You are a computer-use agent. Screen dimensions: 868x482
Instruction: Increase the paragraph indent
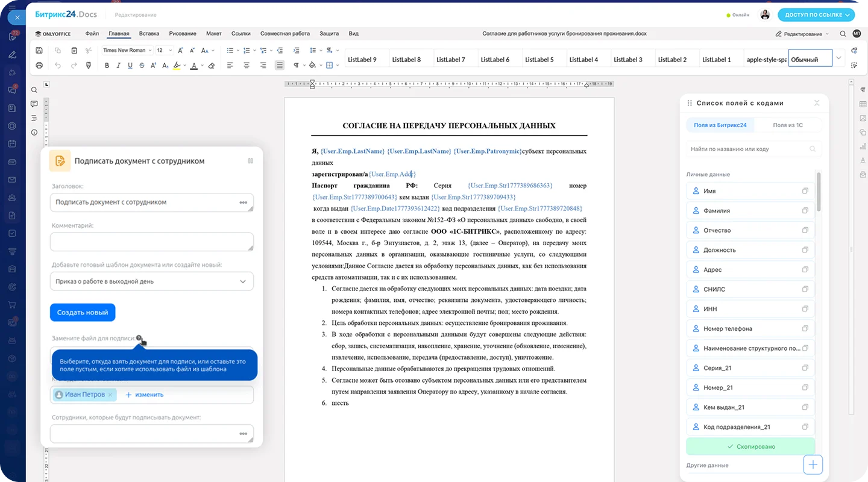(x=296, y=50)
